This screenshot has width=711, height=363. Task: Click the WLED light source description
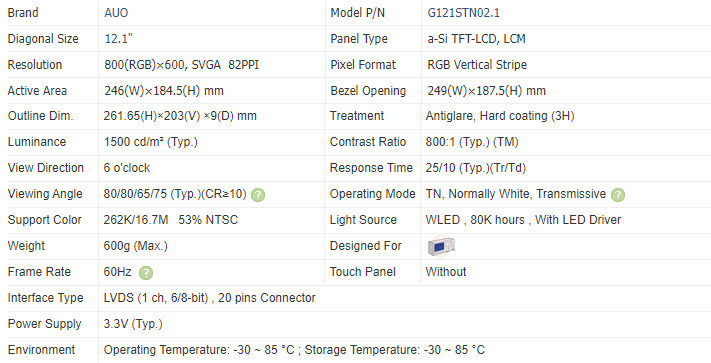523,220
